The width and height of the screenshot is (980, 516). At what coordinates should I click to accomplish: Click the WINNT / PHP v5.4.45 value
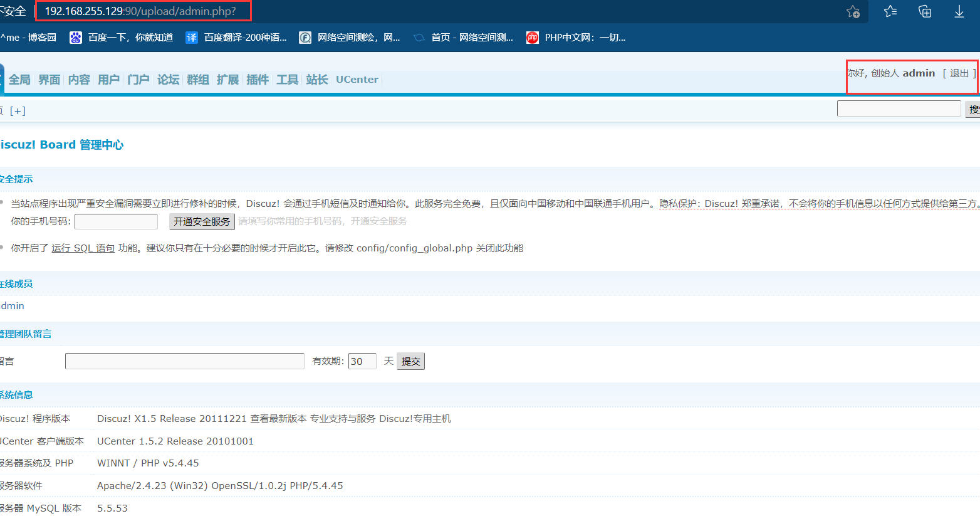pos(148,463)
